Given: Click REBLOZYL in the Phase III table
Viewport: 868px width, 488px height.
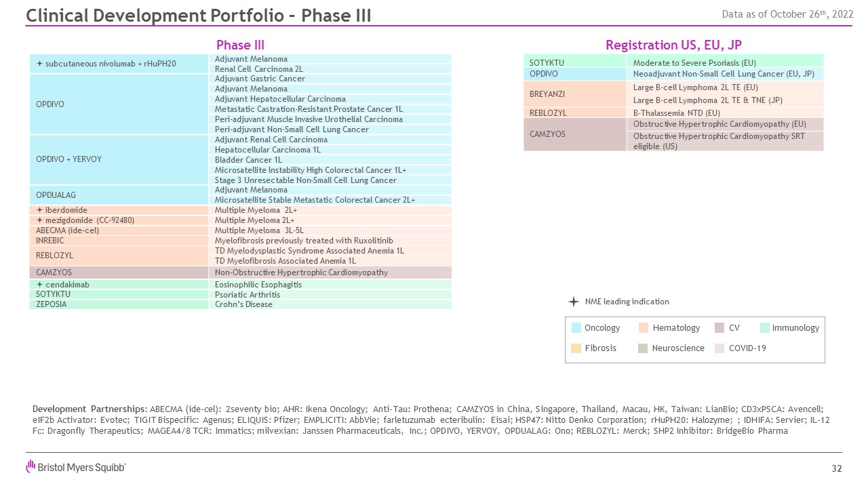Looking at the screenshot, I should [119, 256].
